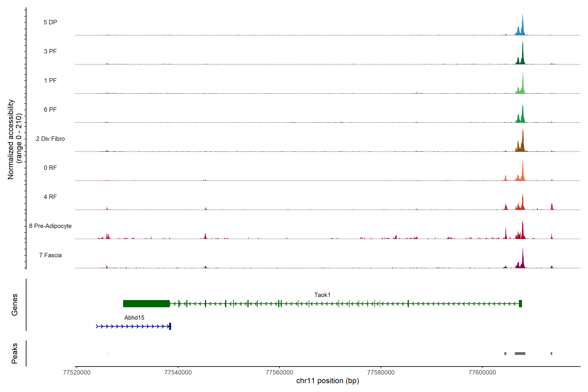
Task: Click the Abhd15 gene label
Action: coord(134,318)
